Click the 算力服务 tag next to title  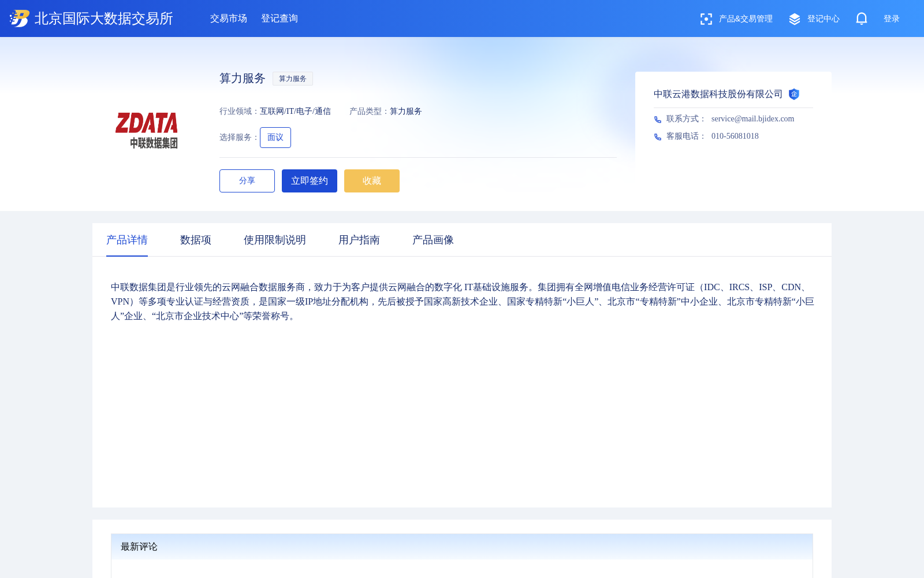pyautogui.click(x=293, y=79)
